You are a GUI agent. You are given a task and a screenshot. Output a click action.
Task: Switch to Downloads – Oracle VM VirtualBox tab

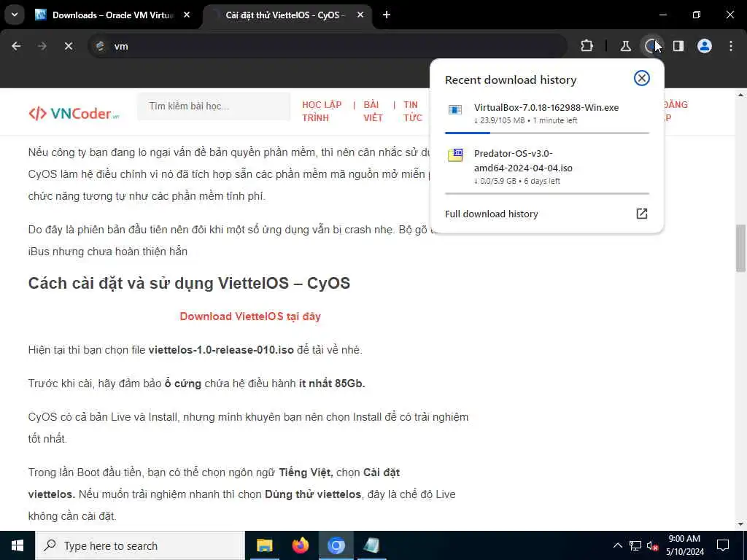tap(112, 15)
